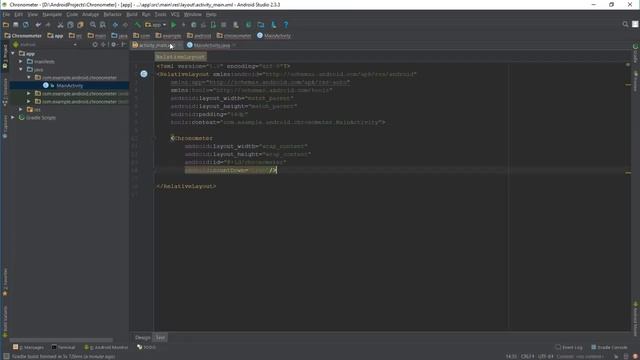Open the Gradle Console
The width and height of the screenshot is (640, 360).
coord(609,347)
